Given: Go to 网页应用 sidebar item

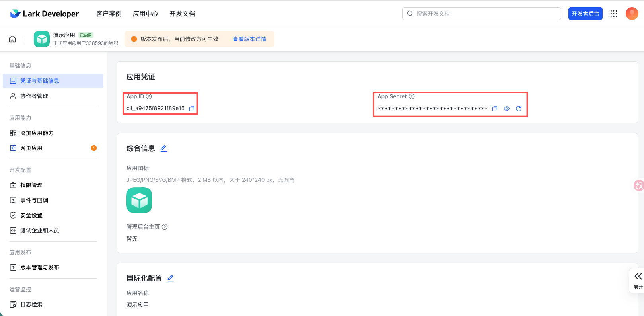Looking at the screenshot, I should tap(31, 148).
